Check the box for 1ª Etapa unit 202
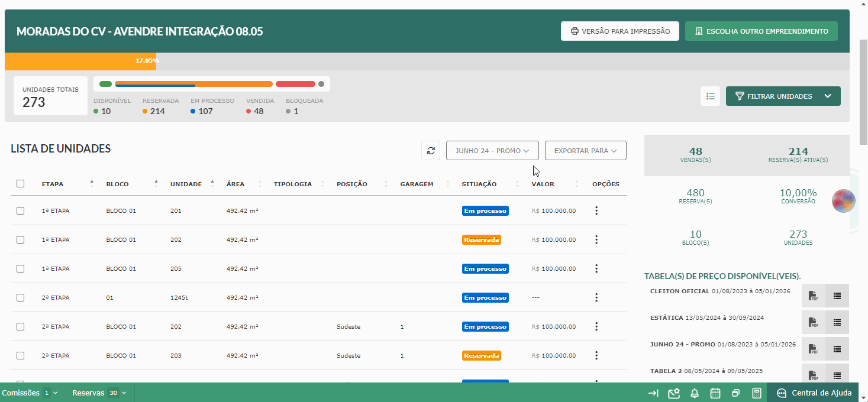Screen dimensions: 868x402 pos(21,239)
